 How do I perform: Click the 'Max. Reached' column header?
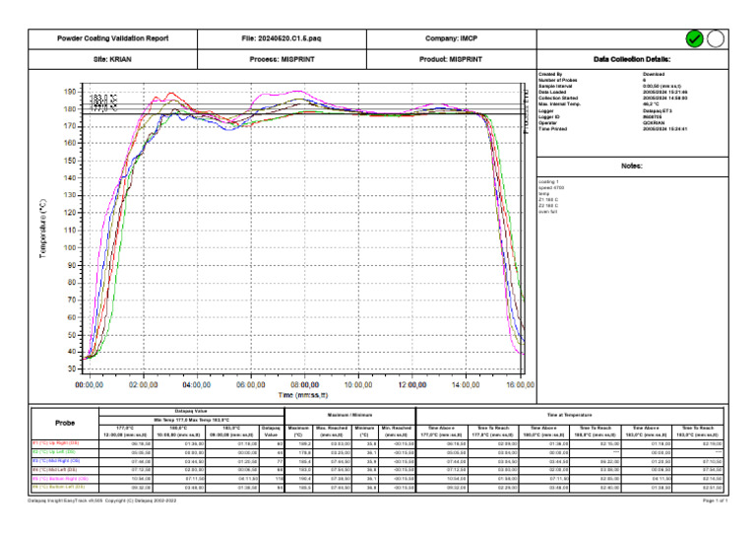pyautogui.click(x=332, y=432)
